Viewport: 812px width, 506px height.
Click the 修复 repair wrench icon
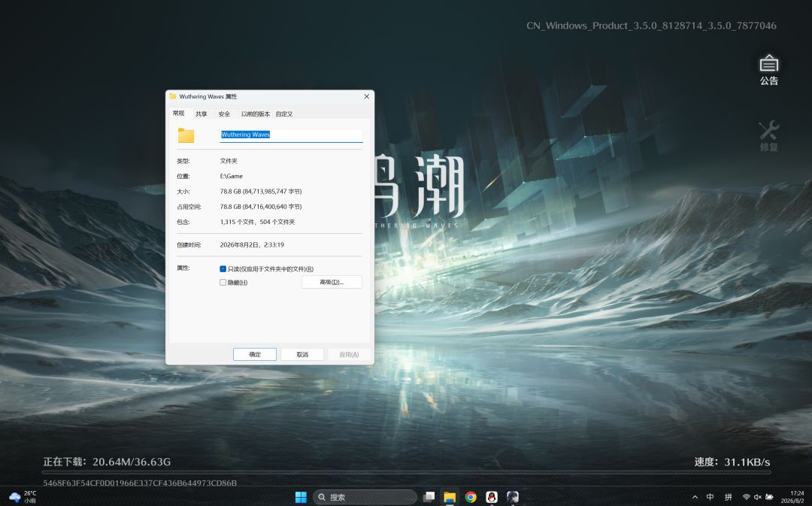tap(768, 136)
